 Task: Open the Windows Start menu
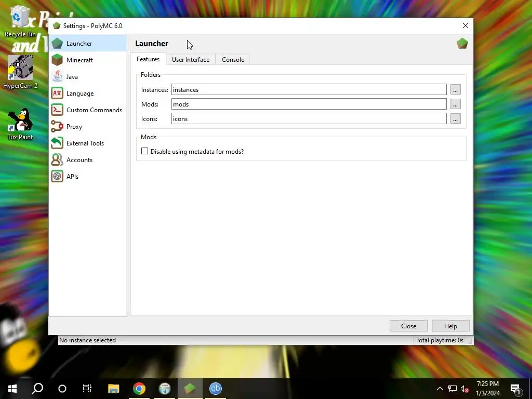click(12, 389)
